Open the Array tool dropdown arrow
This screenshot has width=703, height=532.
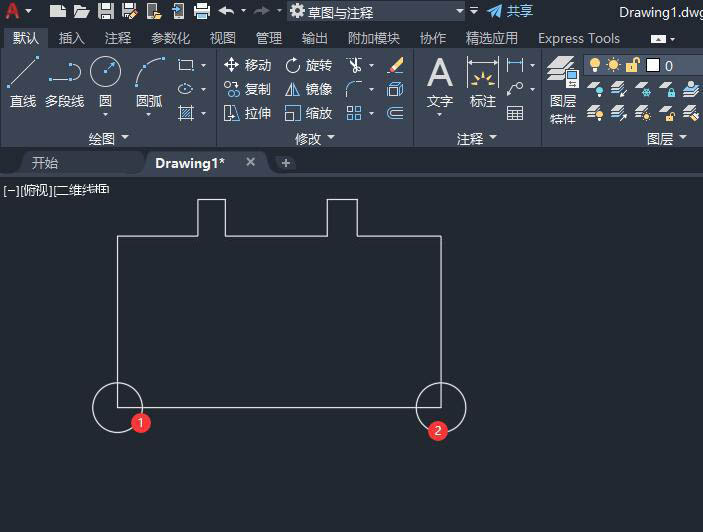coord(371,113)
